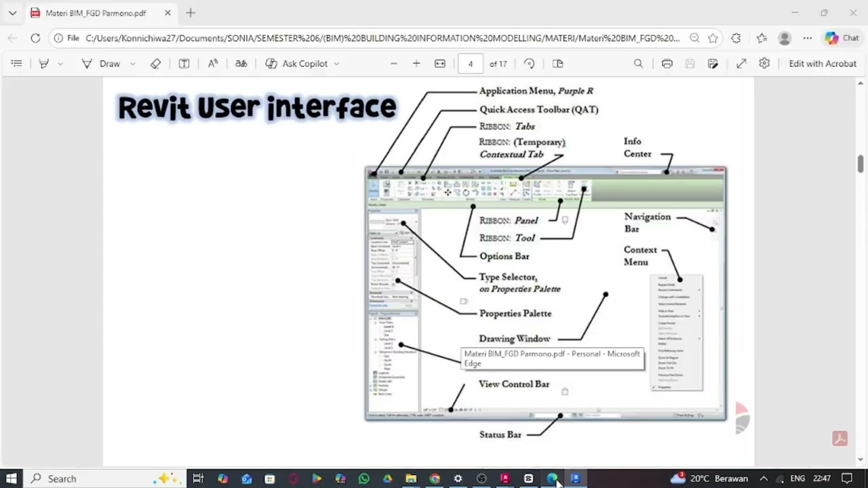Zoom in the PDF page
Screen dimensions: 868x488
(x=416, y=64)
